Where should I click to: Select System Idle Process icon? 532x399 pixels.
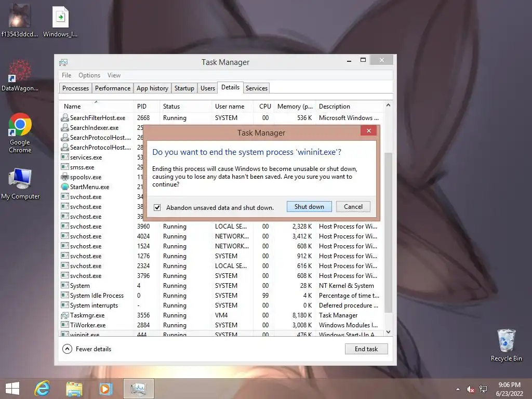click(x=65, y=295)
